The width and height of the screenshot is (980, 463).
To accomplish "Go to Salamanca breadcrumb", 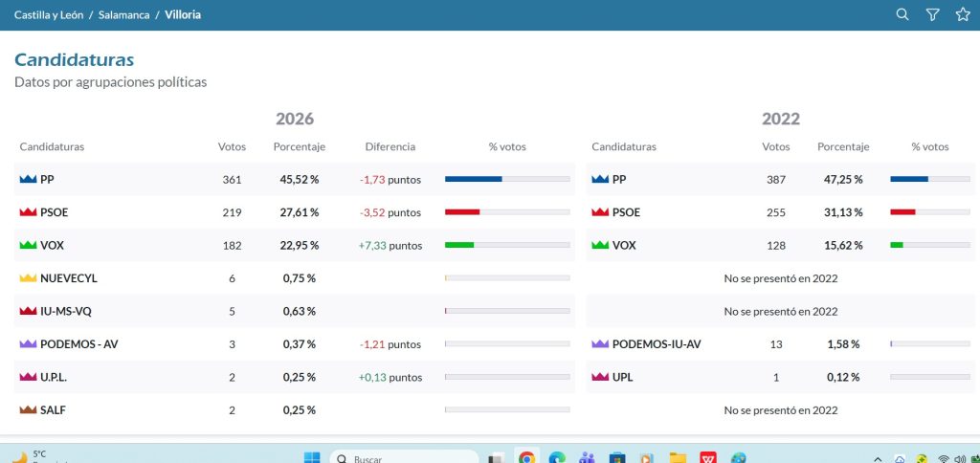I will pos(123,14).
